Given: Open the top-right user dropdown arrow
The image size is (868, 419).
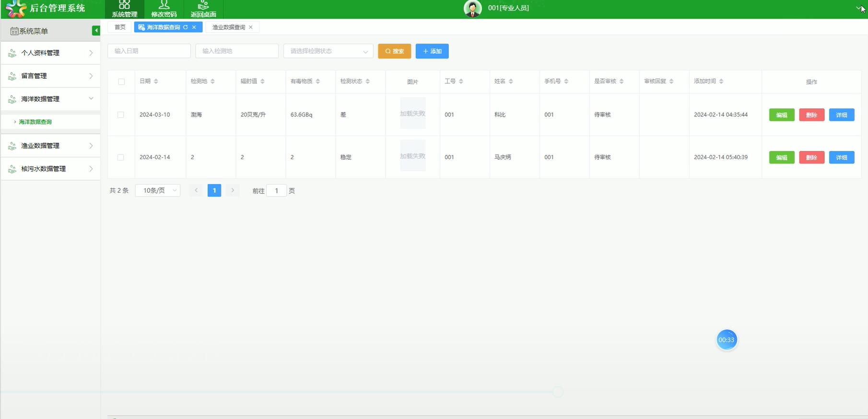Looking at the screenshot, I should click(858, 8).
